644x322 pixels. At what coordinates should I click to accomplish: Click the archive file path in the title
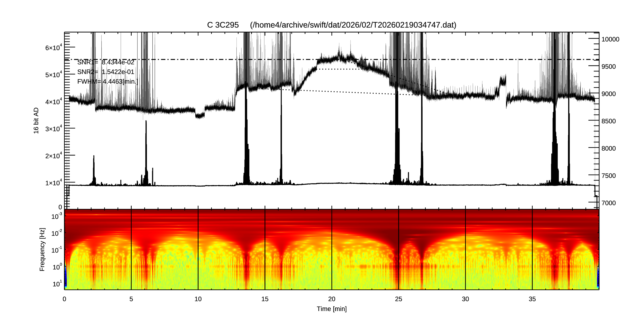tap(353, 25)
